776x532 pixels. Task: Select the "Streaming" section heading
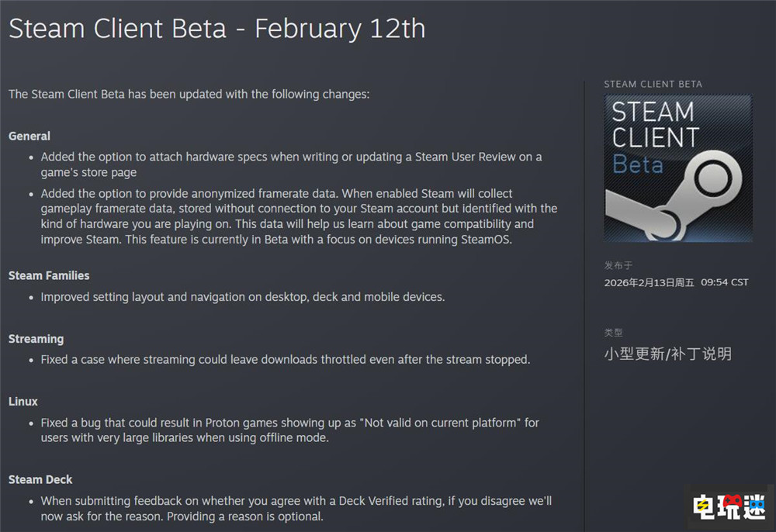pos(36,339)
